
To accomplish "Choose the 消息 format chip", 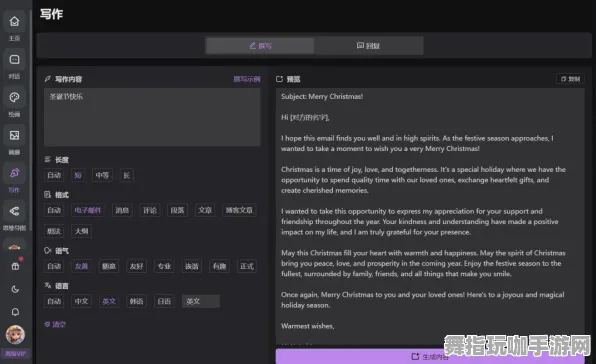I will coord(122,210).
